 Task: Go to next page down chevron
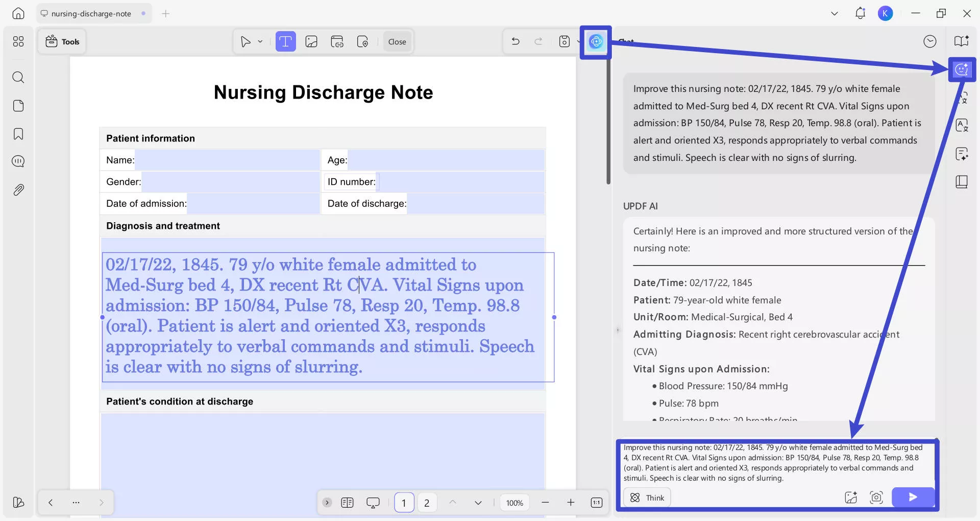click(478, 503)
